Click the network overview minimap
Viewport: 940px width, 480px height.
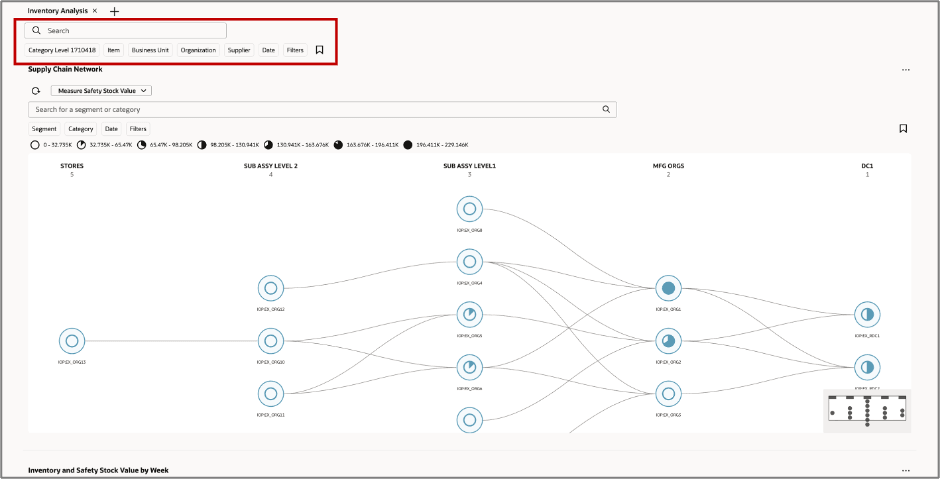point(867,410)
